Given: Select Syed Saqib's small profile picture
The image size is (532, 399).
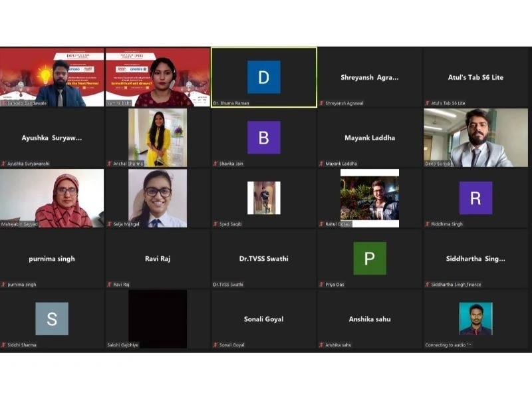Looking at the screenshot, I should 264,198.
